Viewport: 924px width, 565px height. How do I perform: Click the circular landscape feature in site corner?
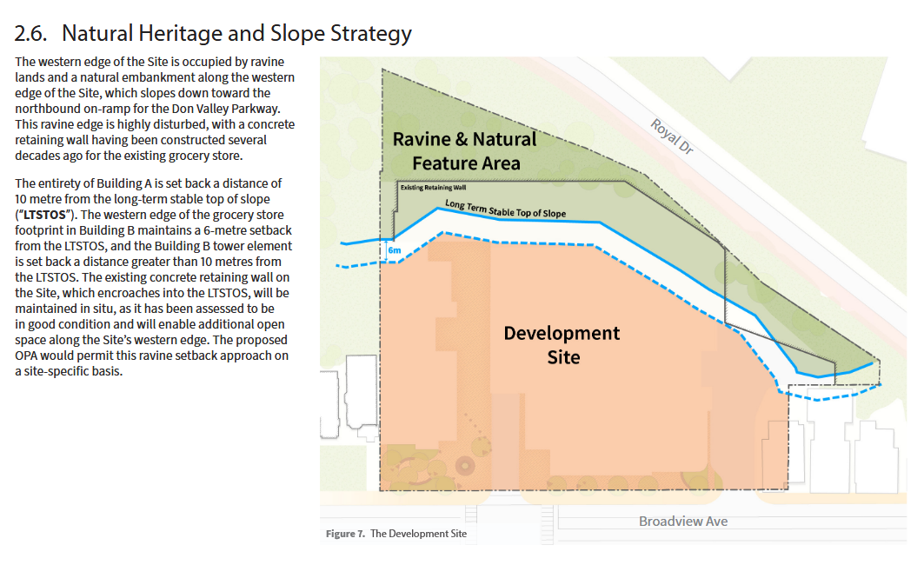coord(465,465)
